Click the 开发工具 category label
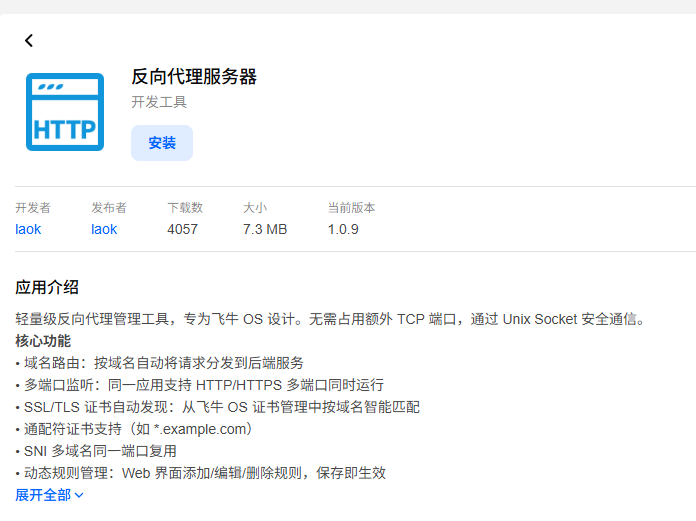Image resolution: width=696 pixels, height=521 pixels. point(159,102)
